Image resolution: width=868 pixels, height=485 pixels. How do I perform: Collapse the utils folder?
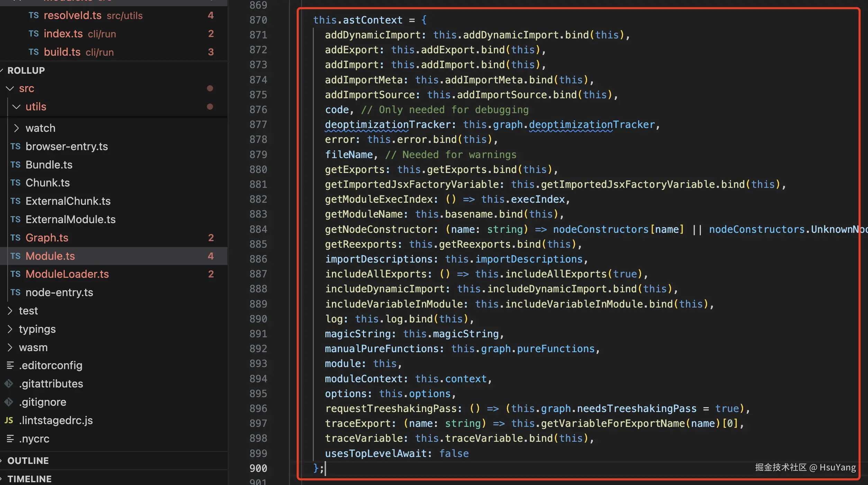point(16,107)
